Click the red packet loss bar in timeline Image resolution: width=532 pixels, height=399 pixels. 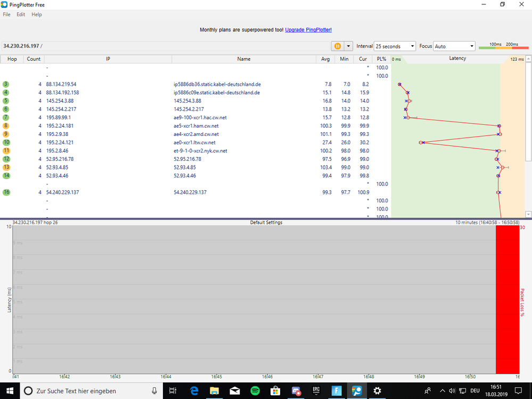[507, 299]
